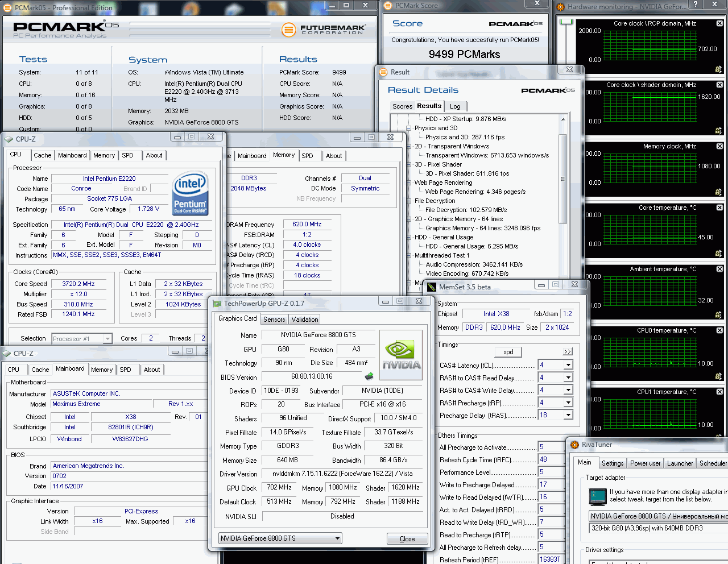The height and width of the screenshot is (564, 728).
Task: Click the GPU-Z Driver Version field
Action: pyautogui.click(x=342, y=474)
